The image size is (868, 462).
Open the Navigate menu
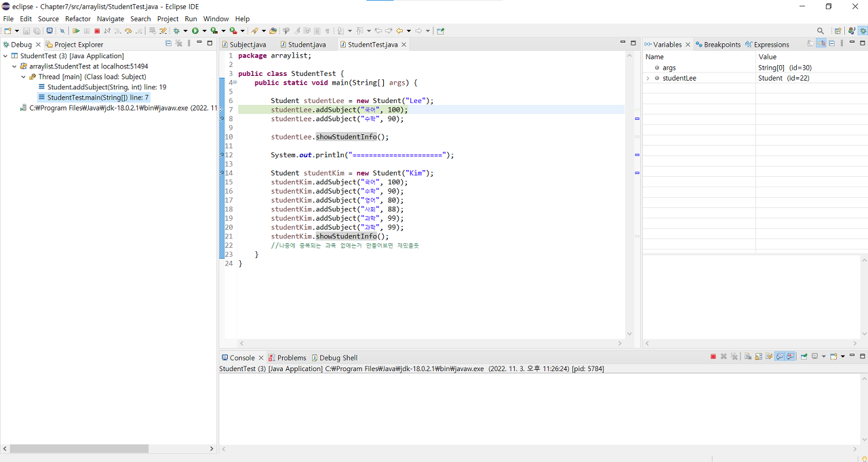point(111,19)
